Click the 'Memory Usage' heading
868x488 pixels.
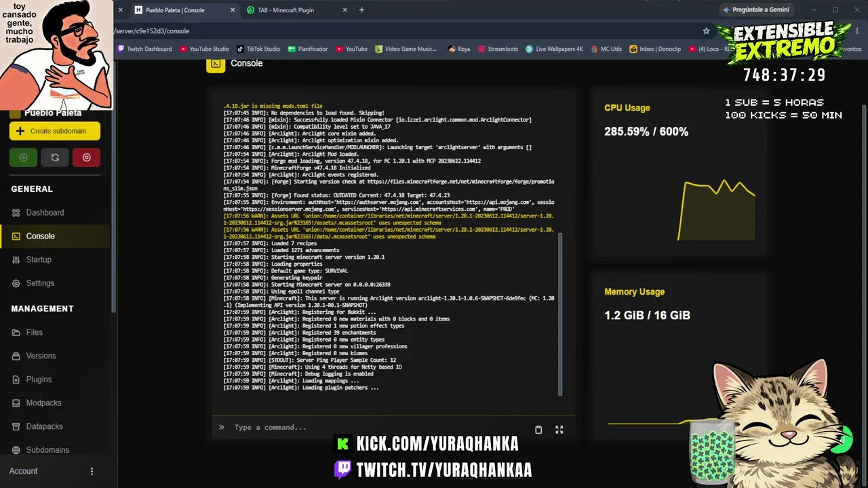[634, 292]
